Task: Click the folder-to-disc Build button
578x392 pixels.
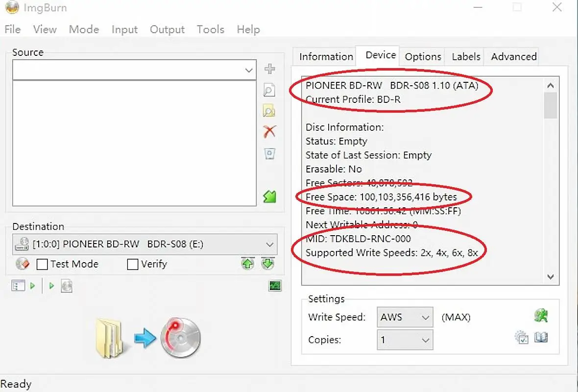Action: click(x=148, y=338)
